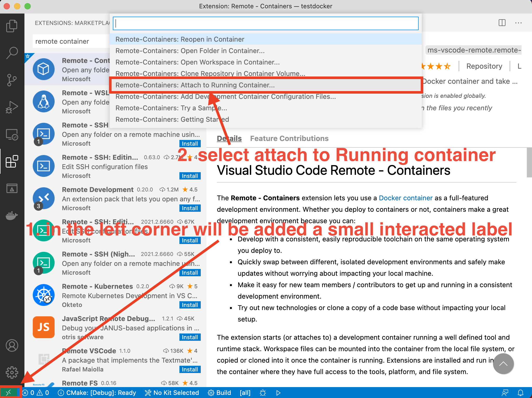The image size is (532, 398).
Task: Click the editor vertical scrollbar thumb
Action: tap(529, 163)
